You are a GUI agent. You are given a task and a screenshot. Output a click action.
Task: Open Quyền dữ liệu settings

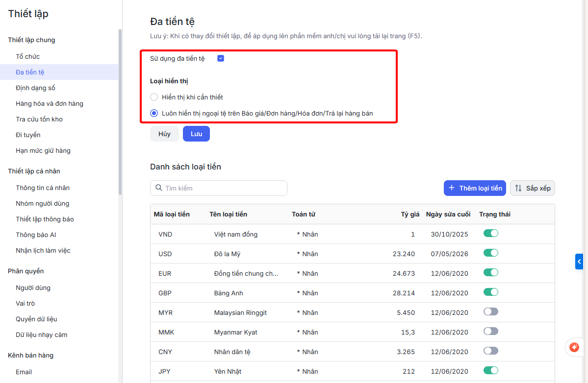click(x=36, y=319)
